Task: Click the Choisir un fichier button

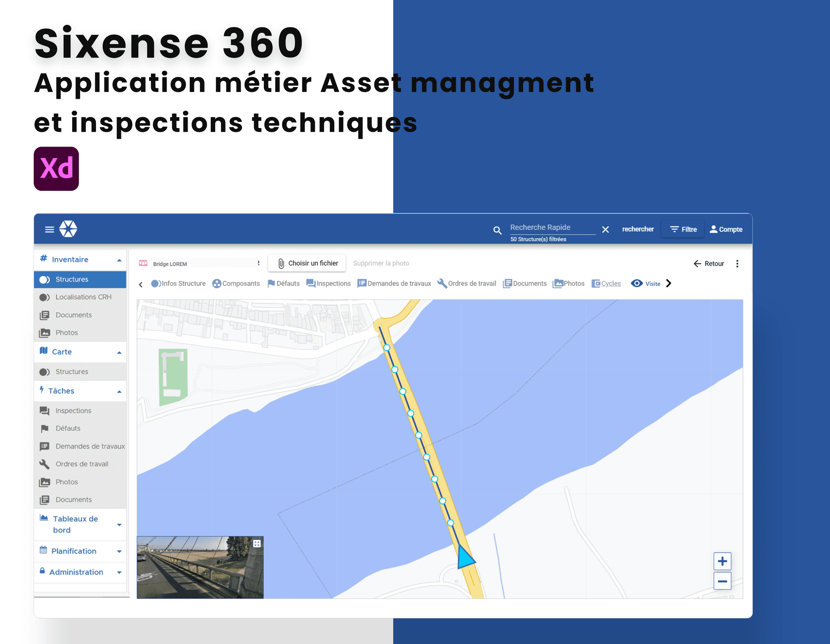Action: click(x=307, y=263)
